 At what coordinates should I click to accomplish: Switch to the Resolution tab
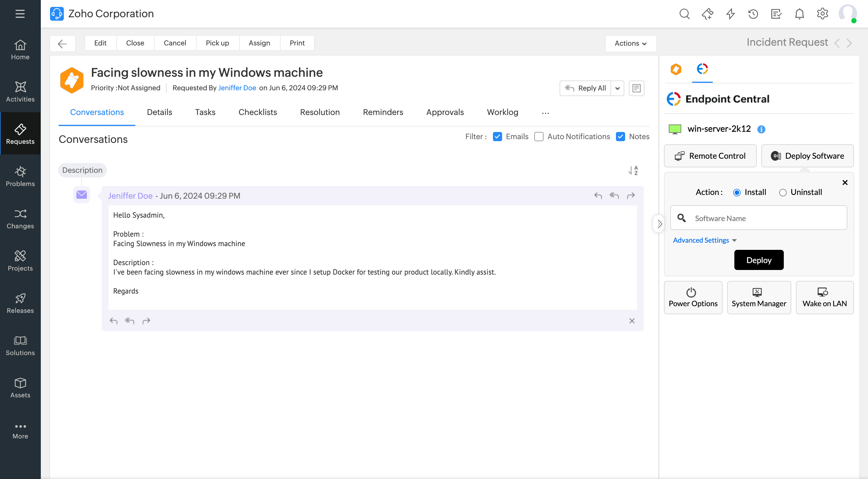click(x=320, y=112)
